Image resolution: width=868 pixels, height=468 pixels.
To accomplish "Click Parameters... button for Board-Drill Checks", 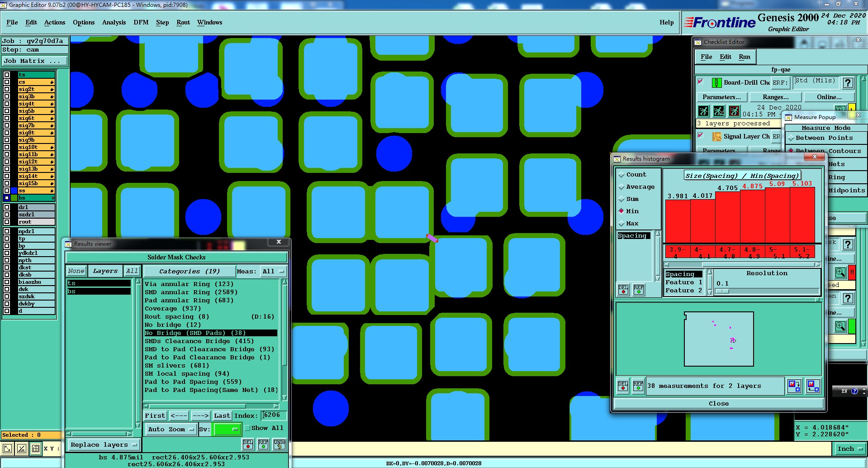I will click(721, 97).
